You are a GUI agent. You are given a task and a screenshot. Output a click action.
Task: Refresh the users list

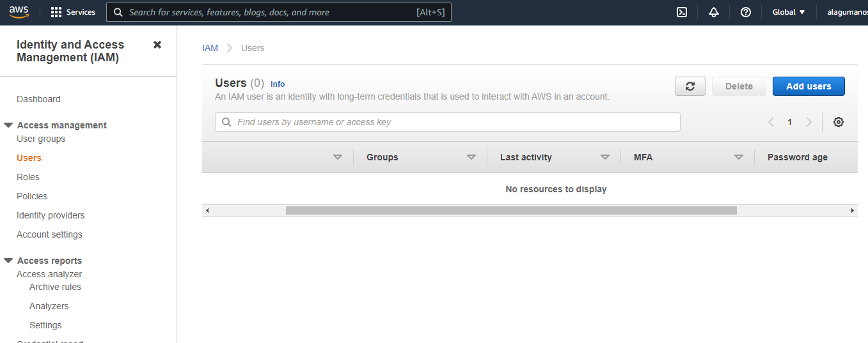pos(690,86)
